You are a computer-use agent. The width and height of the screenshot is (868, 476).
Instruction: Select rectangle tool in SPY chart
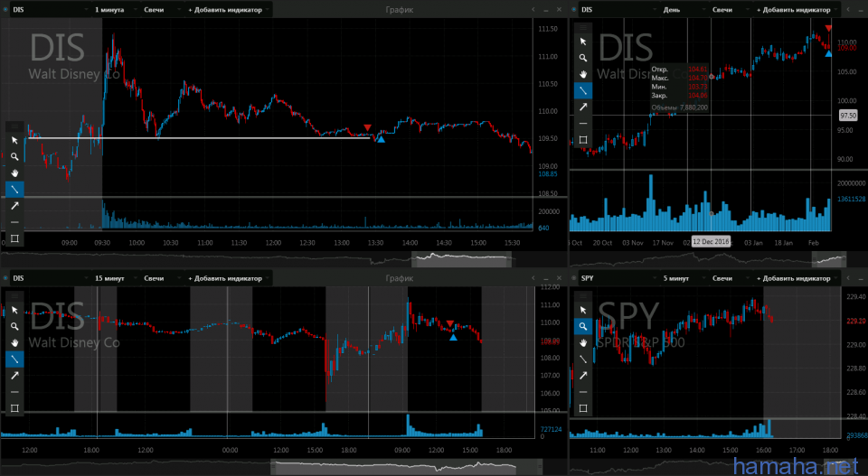click(x=583, y=408)
